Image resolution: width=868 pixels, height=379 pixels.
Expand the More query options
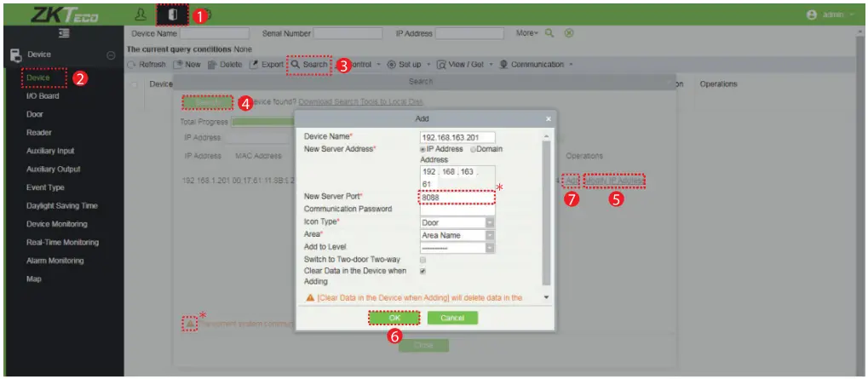(x=527, y=33)
